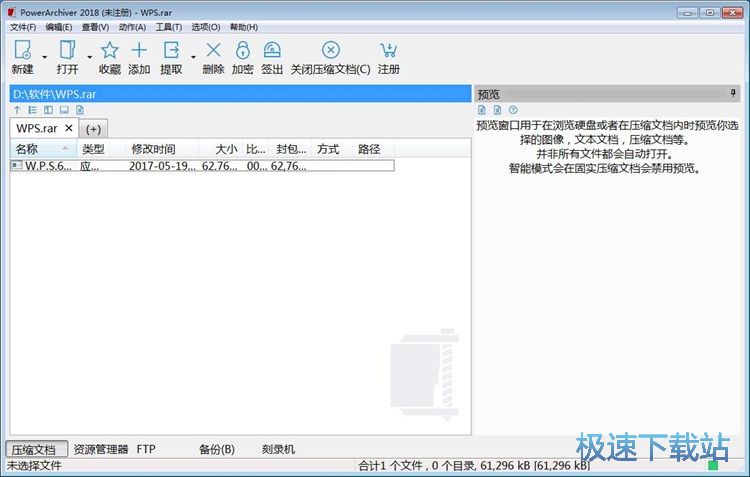Image resolution: width=750 pixels, height=477 pixels.
Task: Sort by the 修改时间 column header
Action: (163, 149)
